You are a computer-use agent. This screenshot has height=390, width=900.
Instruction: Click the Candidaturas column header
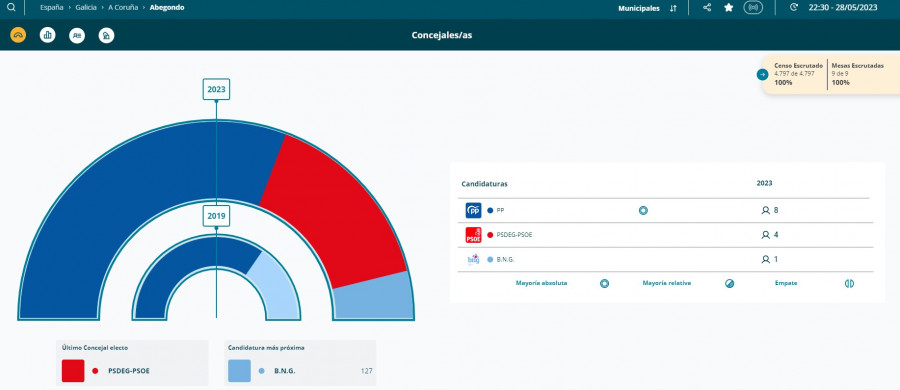click(x=484, y=184)
